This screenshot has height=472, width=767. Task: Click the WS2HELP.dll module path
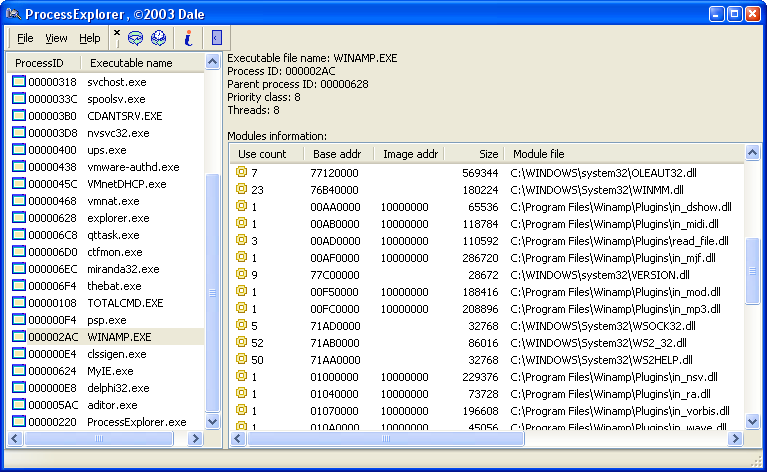click(x=601, y=360)
